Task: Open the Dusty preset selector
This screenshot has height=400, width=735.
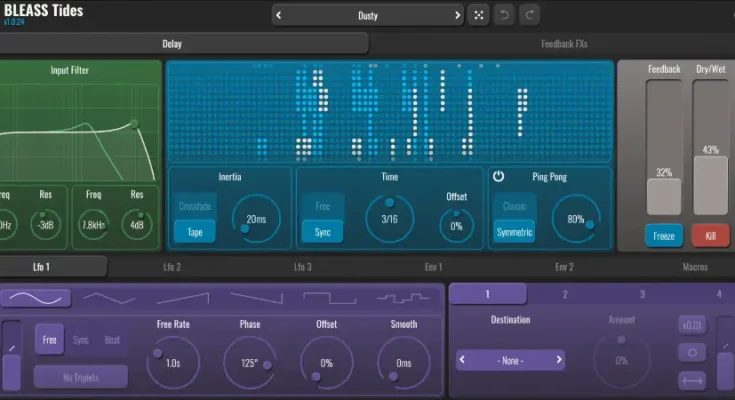Action: coord(368,15)
